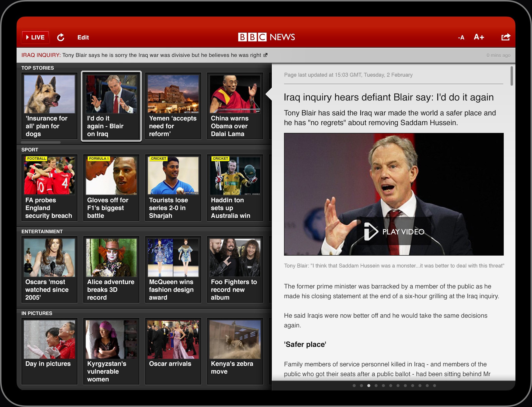This screenshot has width=532, height=407.
Task: Open the external link icon in ticker
Action: (266, 55)
